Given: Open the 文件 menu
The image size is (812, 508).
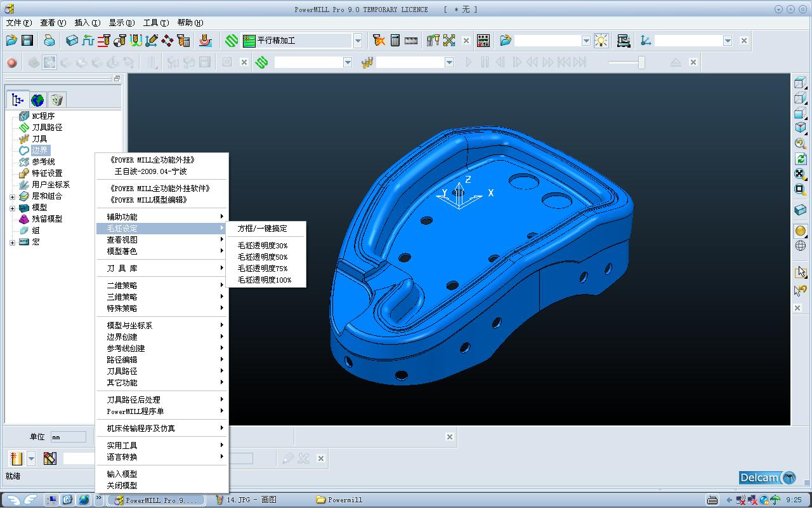Looking at the screenshot, I should coord(18,23).
